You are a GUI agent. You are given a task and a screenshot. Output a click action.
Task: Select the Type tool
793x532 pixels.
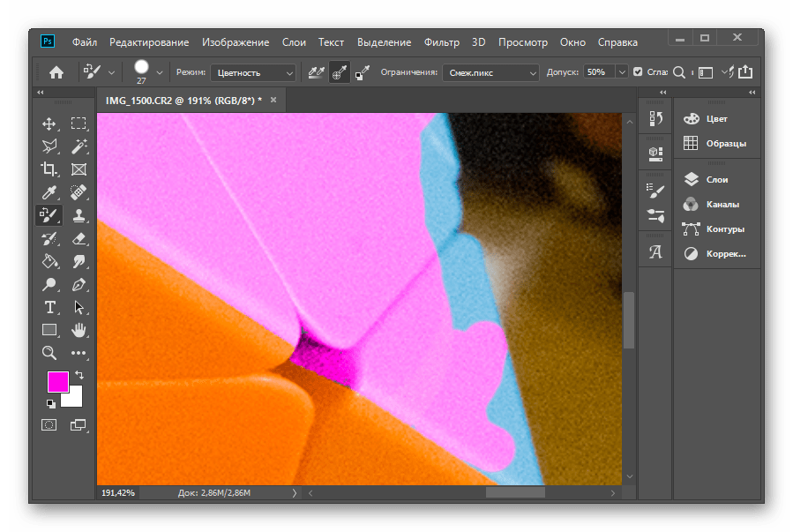click(x=49, y=308)
